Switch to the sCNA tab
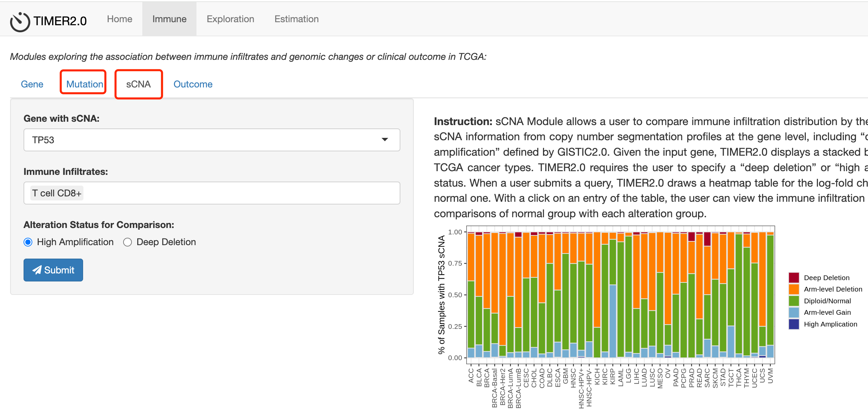Viewport: 868px width, 419px height. pos(138,84)
